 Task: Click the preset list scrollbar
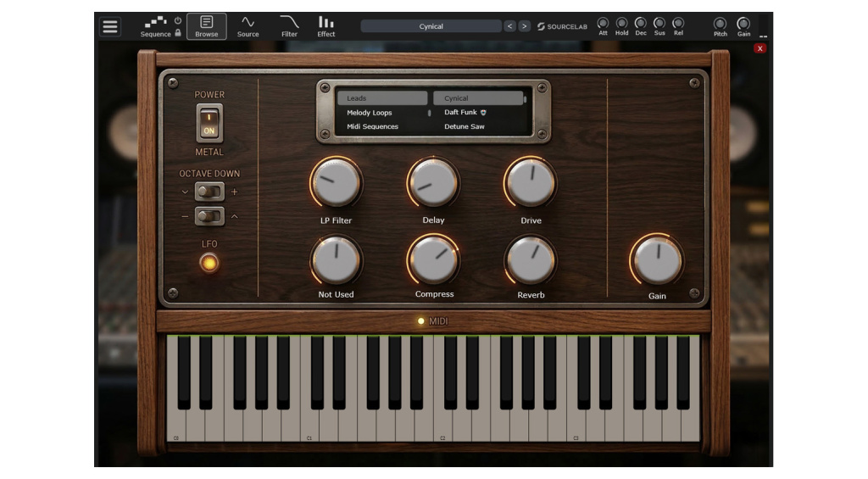tap(525, 100)
